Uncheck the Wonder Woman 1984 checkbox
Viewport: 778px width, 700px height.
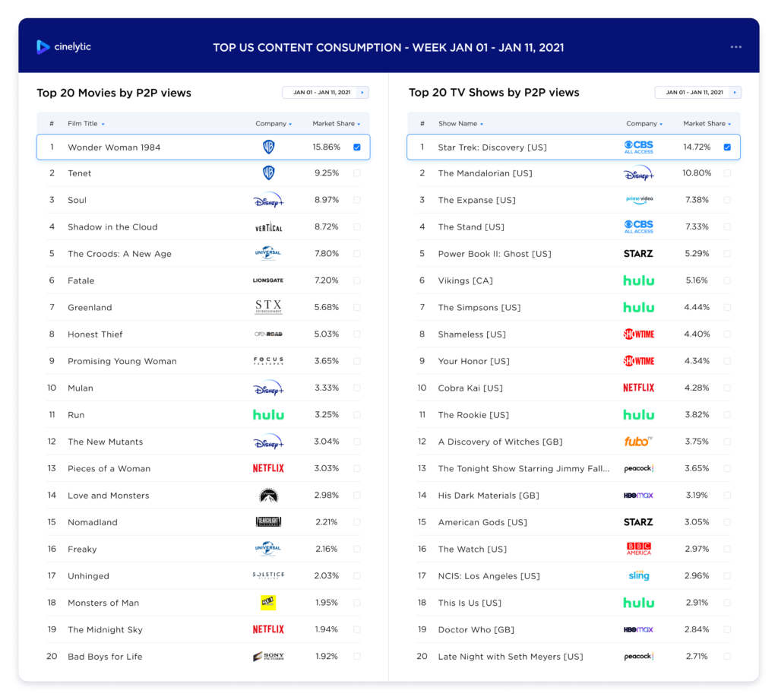tap(357, 147)
